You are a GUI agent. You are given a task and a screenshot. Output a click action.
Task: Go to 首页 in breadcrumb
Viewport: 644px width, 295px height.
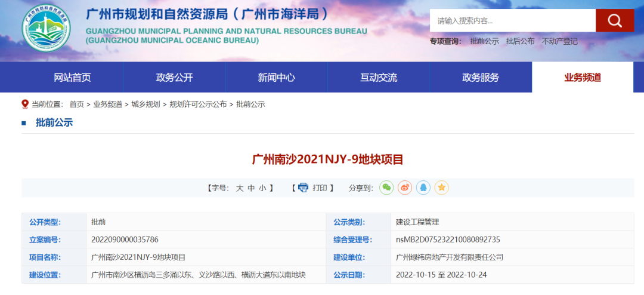coord(77,105)
